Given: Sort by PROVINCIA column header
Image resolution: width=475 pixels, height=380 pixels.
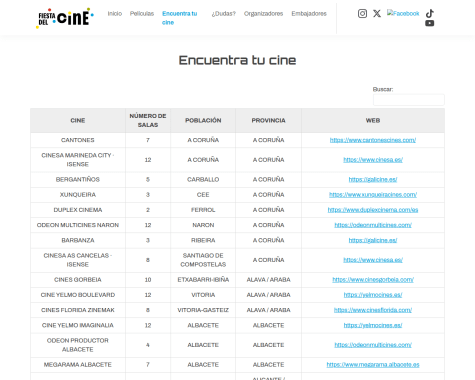Looking at the screenshot, I should (268, 120).
